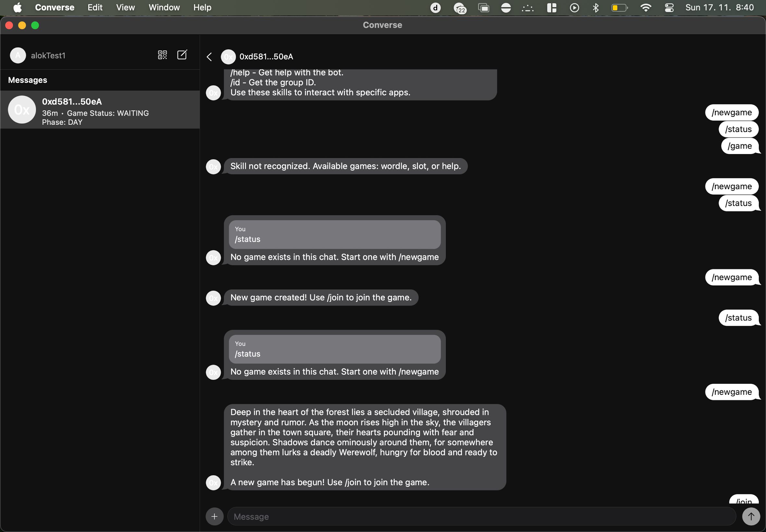
Task: Expand the View menu in menu bar
Action: (x=125, y=7)
